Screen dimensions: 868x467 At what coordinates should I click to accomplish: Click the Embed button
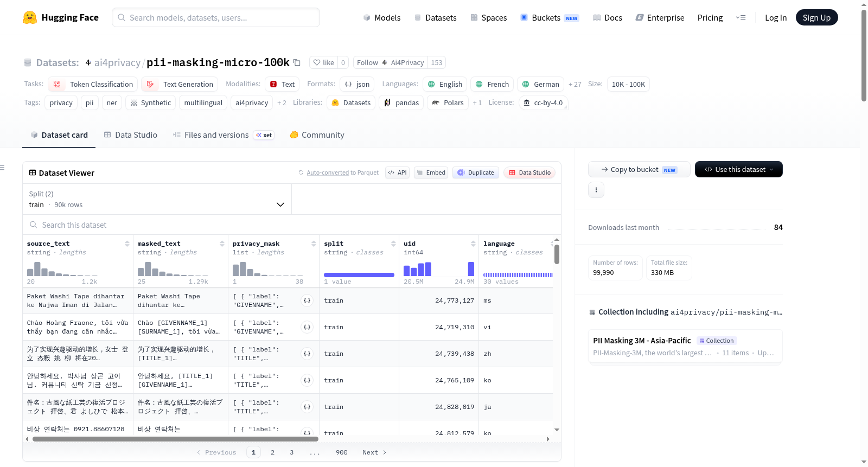pos(431,172)
